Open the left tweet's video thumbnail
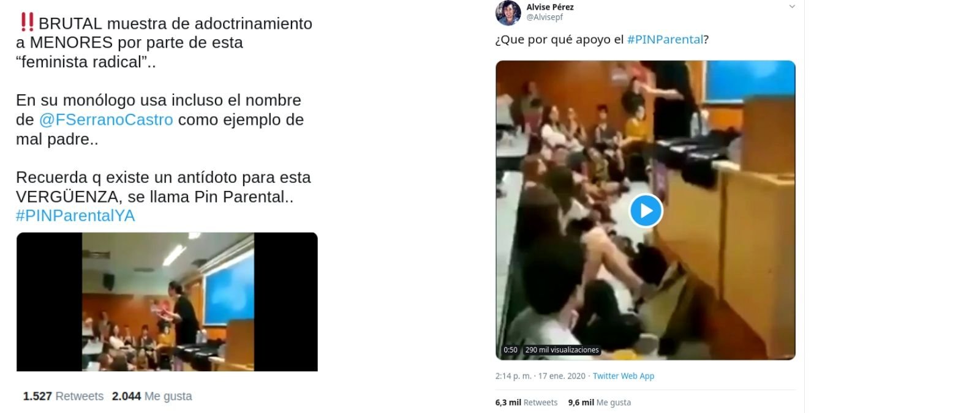This screenshot has height=413, width=980. (x=167, y=302)
